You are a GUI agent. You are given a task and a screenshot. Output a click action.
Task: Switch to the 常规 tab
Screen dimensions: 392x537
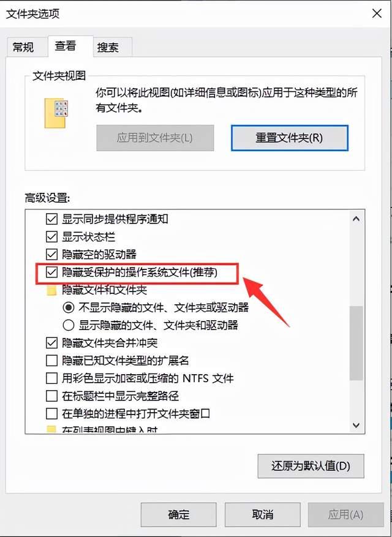click(23, 47)
